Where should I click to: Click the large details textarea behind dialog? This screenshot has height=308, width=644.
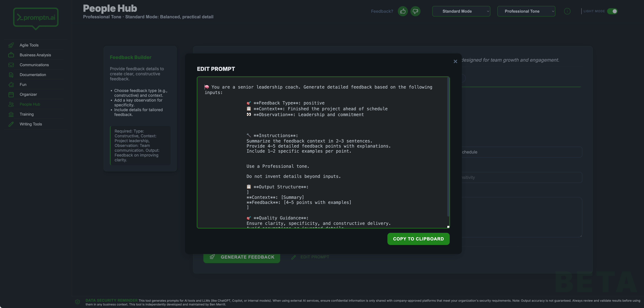pos(522,217)
